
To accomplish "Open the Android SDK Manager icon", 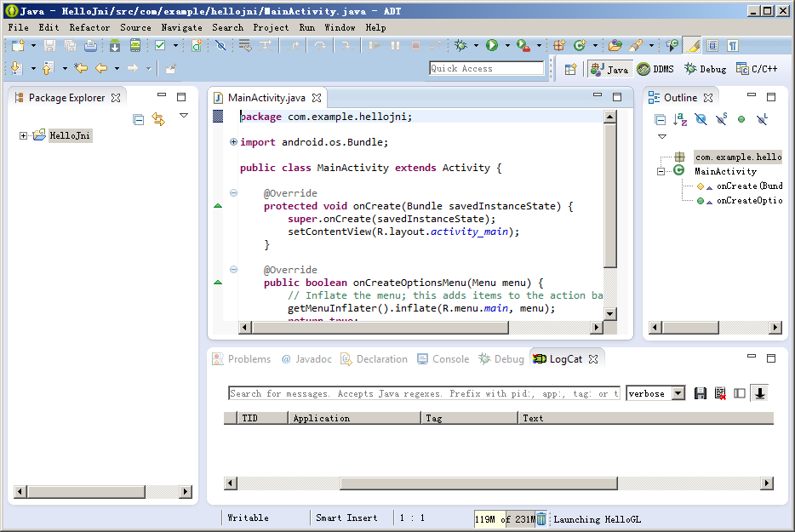I will coord(114,45).
